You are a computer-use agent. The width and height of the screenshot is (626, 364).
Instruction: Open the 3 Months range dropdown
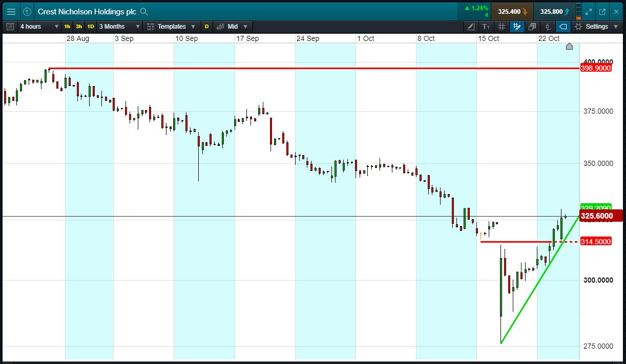click(x=119, y=26)
